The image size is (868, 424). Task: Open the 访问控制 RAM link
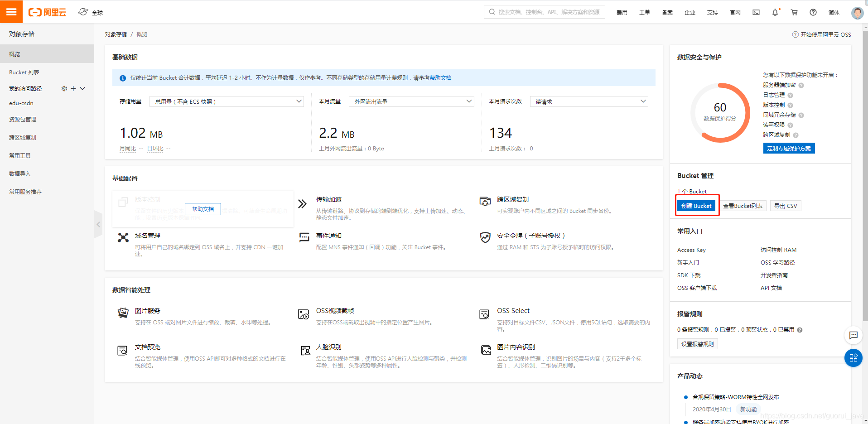click(778, 250)
